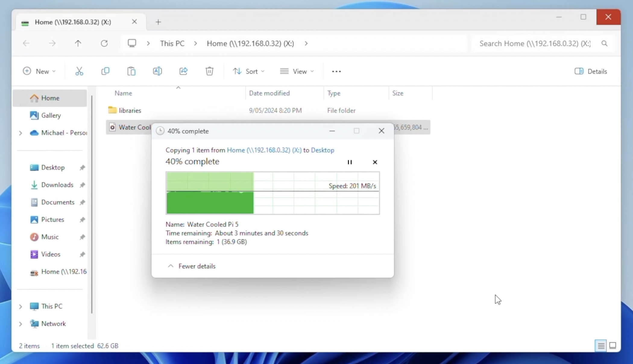Click the Paste clipboard icon
This screenshot has width=633, height=364.
tap(131, 71)
